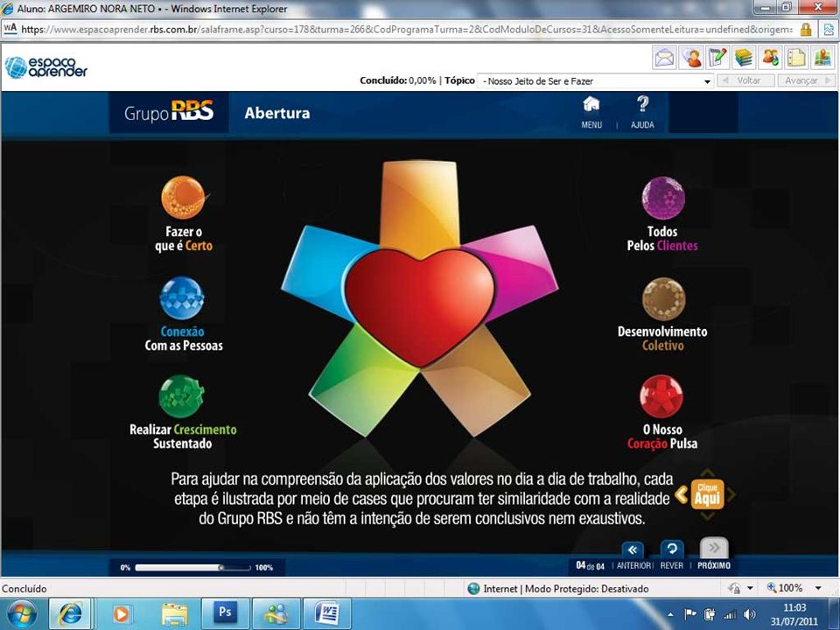Click the compatibility view icon beside padlock

pyautogui.click(x=829, y=30)
